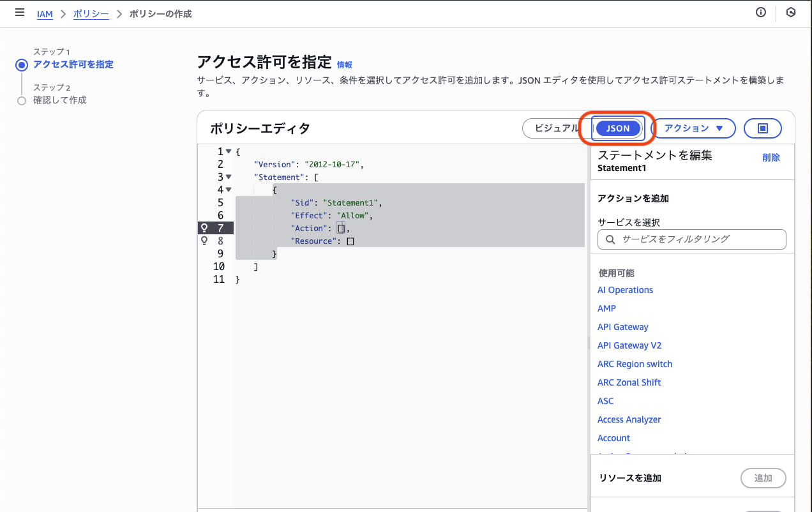Open the IAM breadcrumb link
The image size is (812, 512).
[45, 14]
